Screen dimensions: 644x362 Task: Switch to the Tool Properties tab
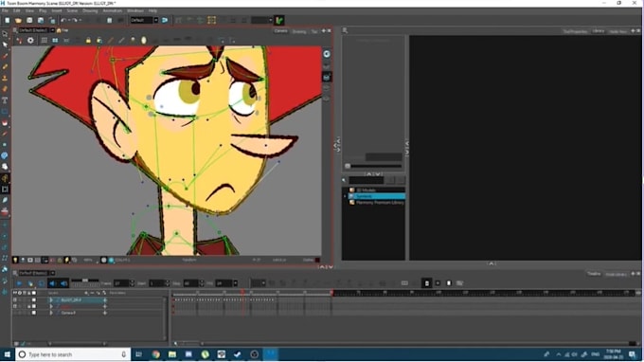pos(575,31)
